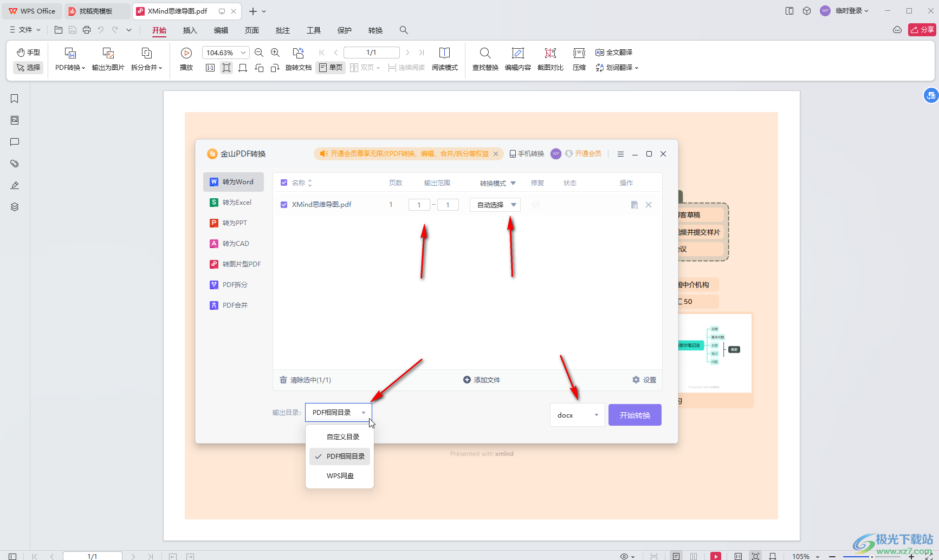Open 阅读模式 reading mode
This screenshot has height=560, width=939.
[444, 60]
